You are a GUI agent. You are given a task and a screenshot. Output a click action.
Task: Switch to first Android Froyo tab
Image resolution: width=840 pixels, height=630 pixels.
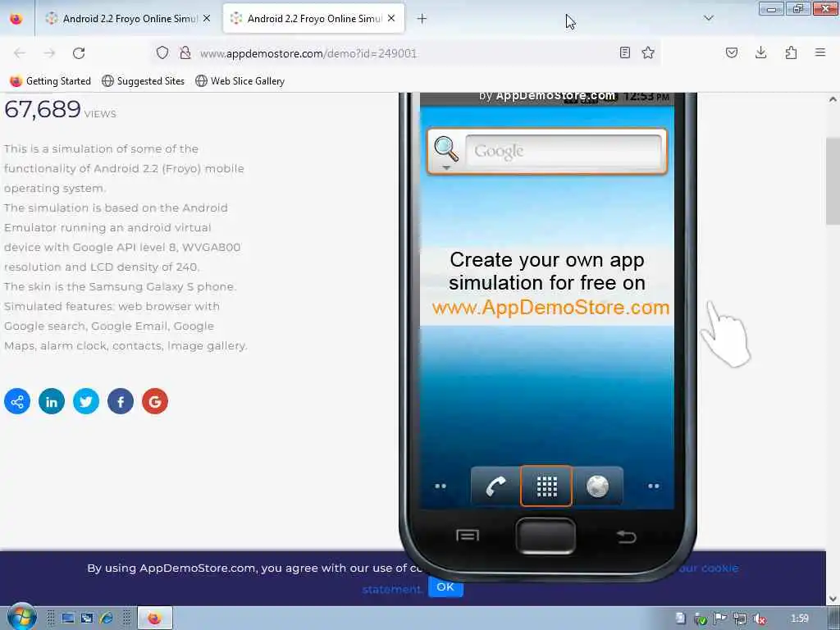coord(129,18)
